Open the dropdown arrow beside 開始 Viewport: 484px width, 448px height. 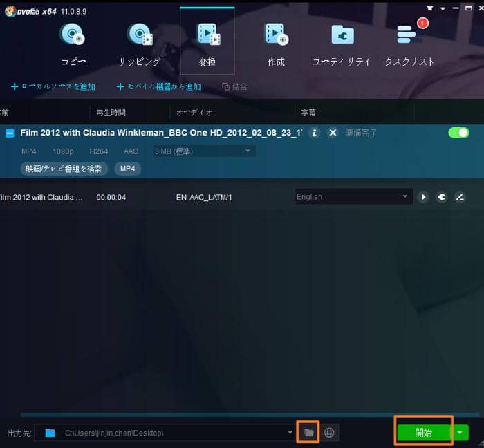tap(460, 433)
